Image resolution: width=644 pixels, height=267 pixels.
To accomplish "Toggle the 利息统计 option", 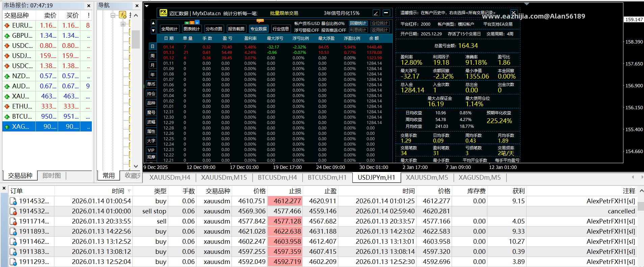I will (358, 30).
